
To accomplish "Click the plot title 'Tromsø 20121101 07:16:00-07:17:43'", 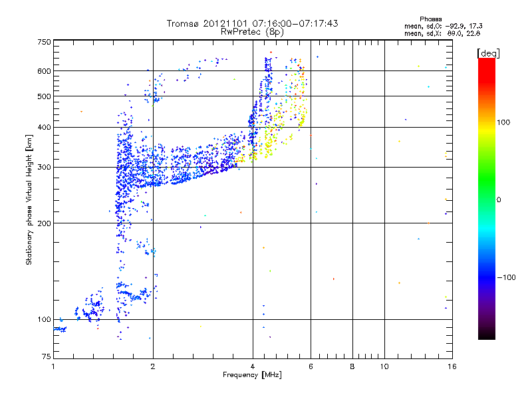I will pyautogui.click(x=252, y=23).
